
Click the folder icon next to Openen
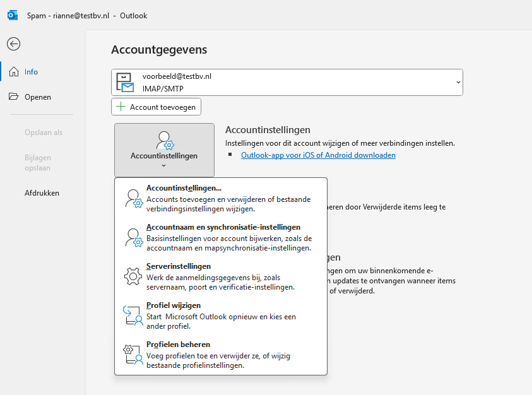(14, 97)
